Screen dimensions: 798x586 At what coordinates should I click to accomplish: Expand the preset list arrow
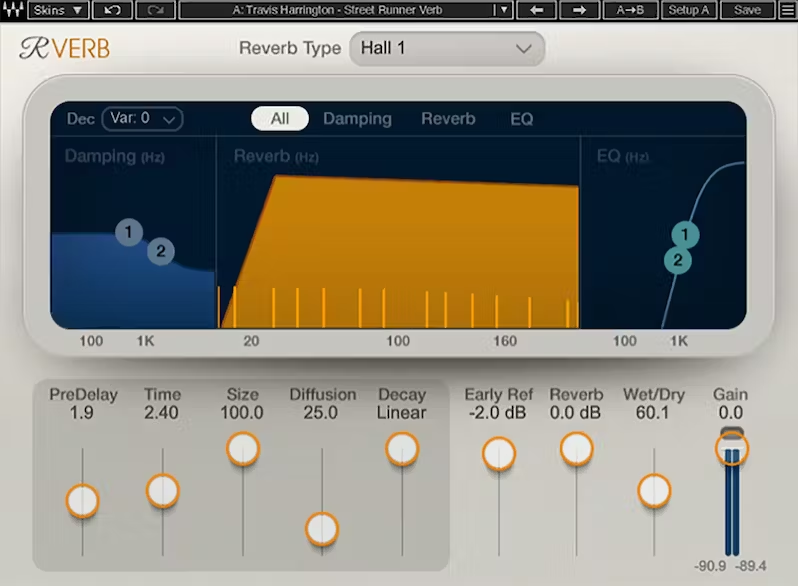(x=504, y=10)
